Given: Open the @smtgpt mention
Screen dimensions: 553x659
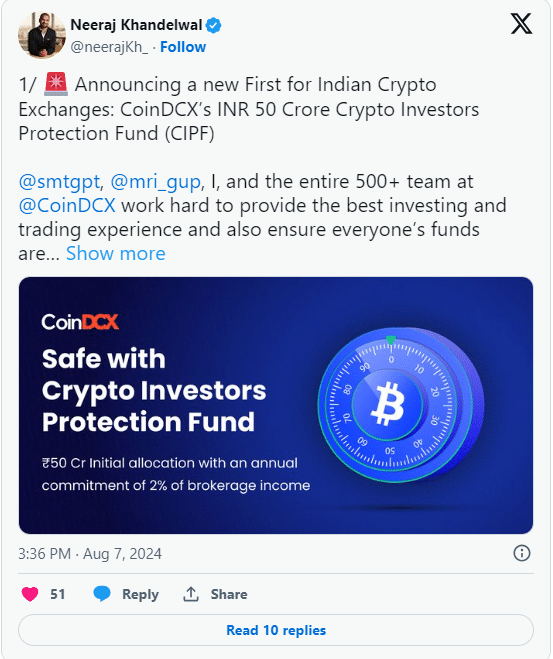Looking at the screenshot, I should coord(59,182).
